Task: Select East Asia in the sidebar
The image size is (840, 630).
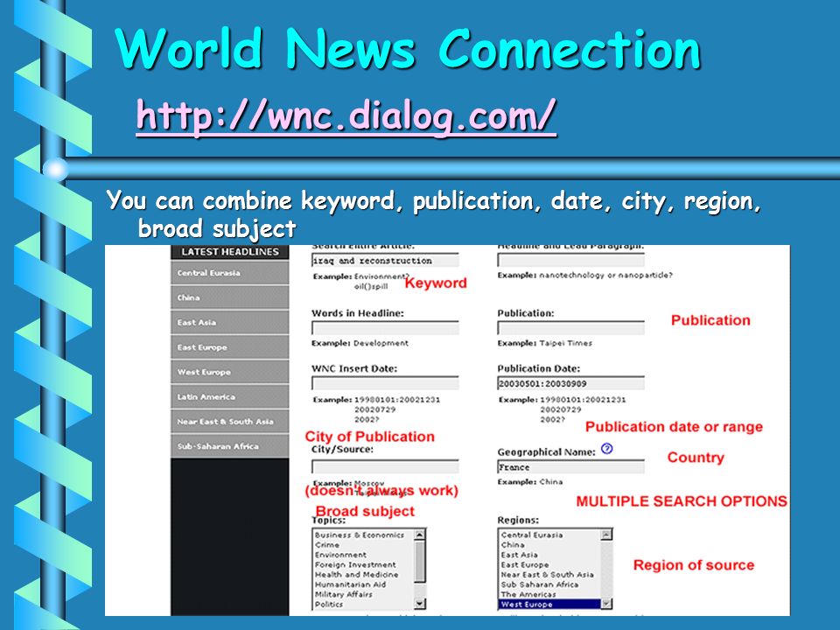Action: (x=230, y=323)
